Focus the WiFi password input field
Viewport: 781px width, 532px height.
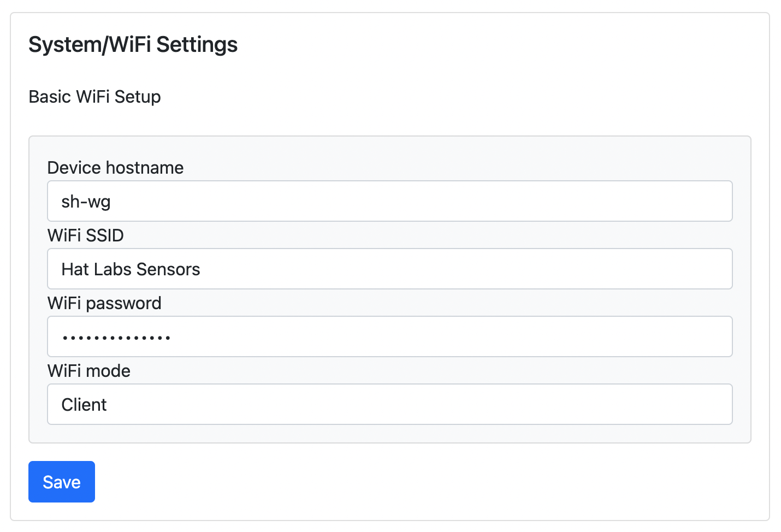click(389, 337)
